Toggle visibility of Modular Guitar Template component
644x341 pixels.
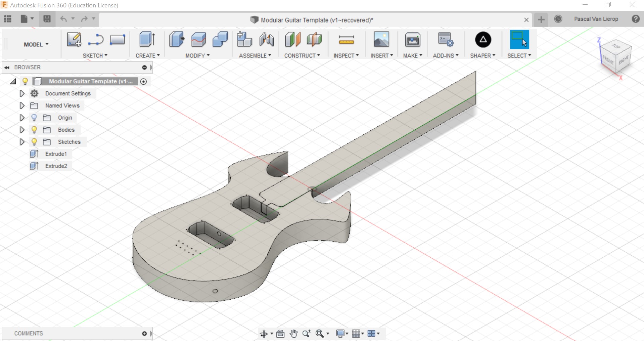click(25, 81)
